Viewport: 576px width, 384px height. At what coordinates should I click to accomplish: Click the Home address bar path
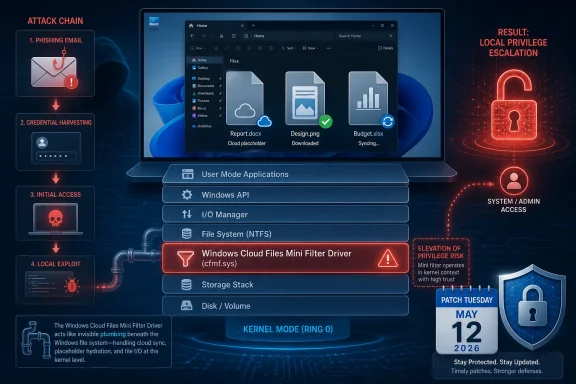(288, 36)
